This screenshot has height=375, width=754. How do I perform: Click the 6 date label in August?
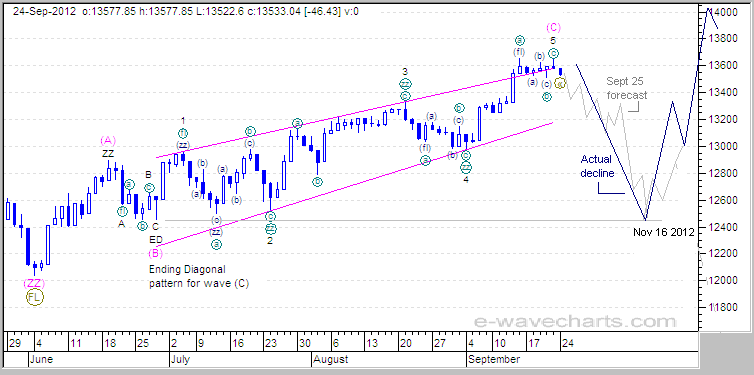coord(335,344)
